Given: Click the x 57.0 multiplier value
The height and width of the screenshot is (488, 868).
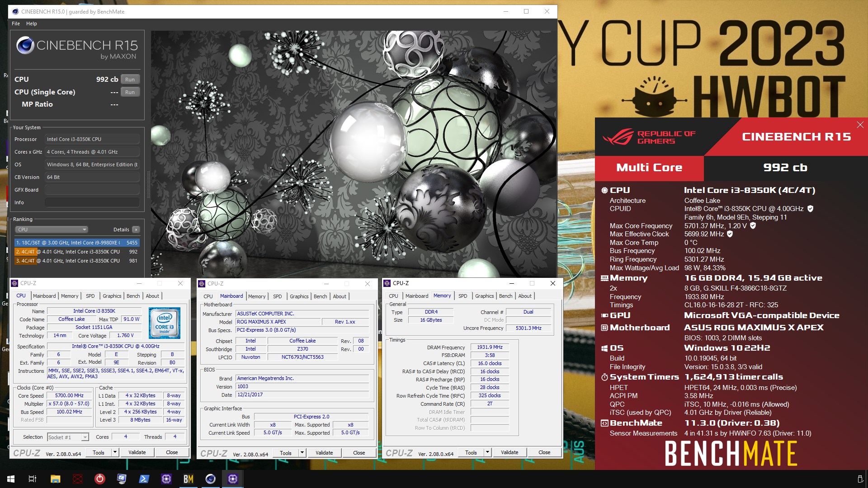Looking at the screenshot, I should [69, 404].
